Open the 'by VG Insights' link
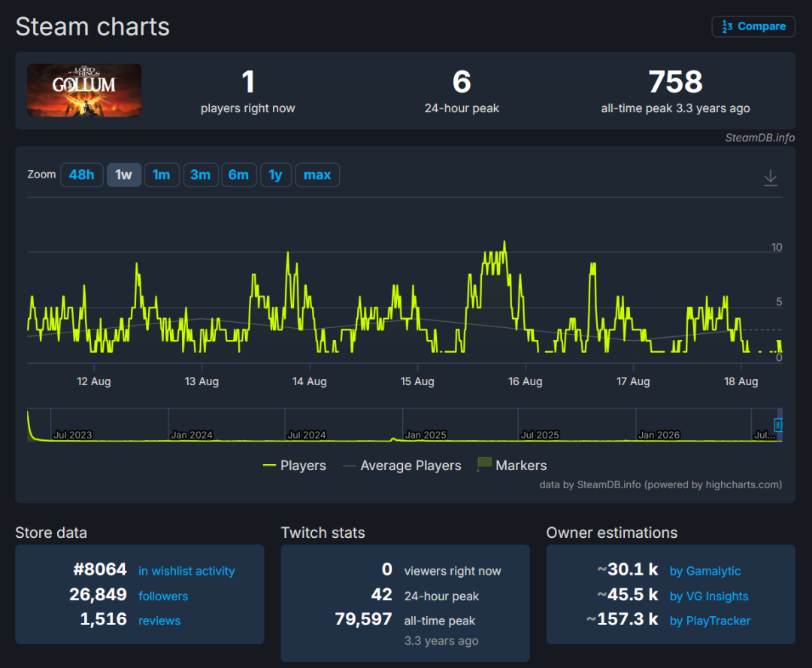 [709, 596]
